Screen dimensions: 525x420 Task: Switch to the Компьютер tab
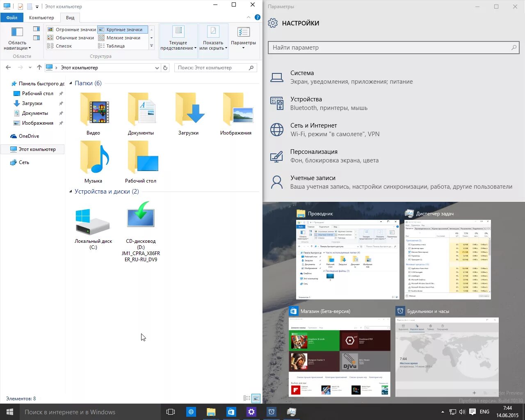pos(41,17)
